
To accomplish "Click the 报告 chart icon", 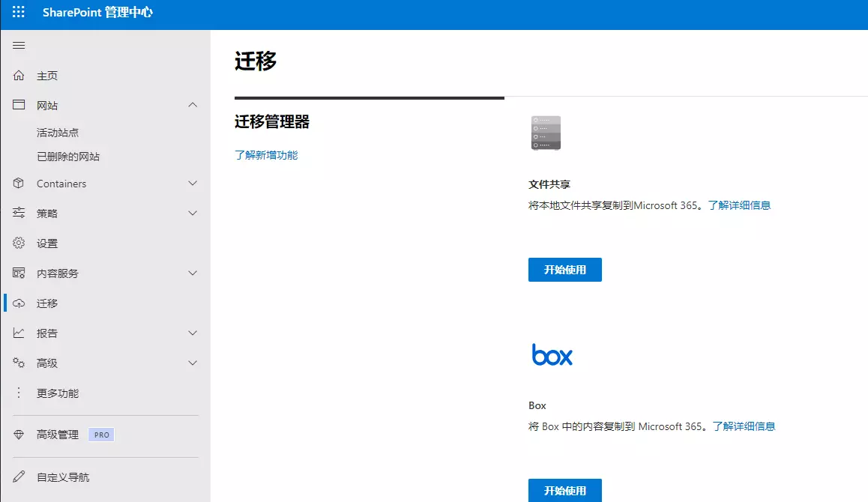I will tap(19, 333).
